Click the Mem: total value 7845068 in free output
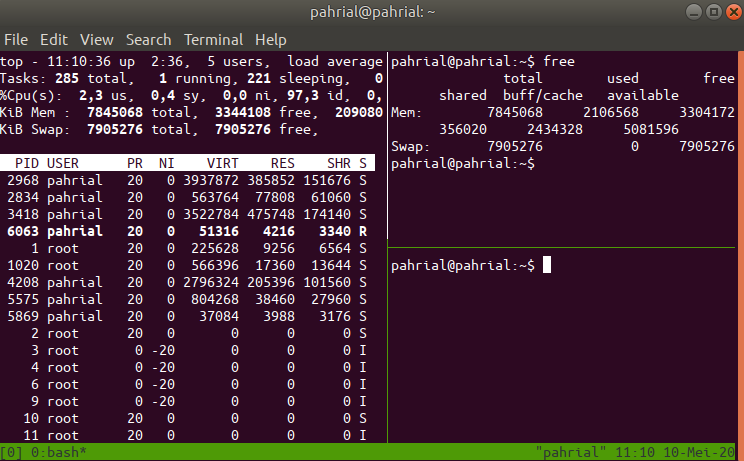Image resolution: width=744 pixels, height=461 pixels. (x=515, y=112)
